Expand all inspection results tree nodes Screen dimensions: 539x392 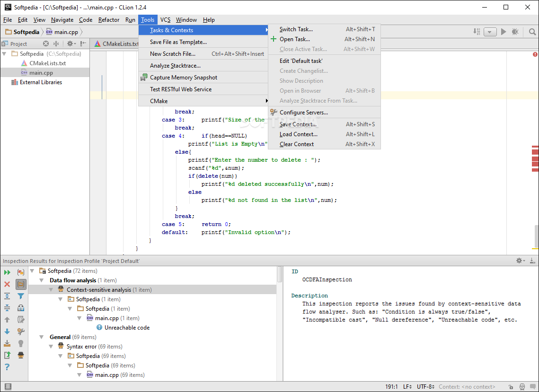pyautogui.click(x=7, y=296)
